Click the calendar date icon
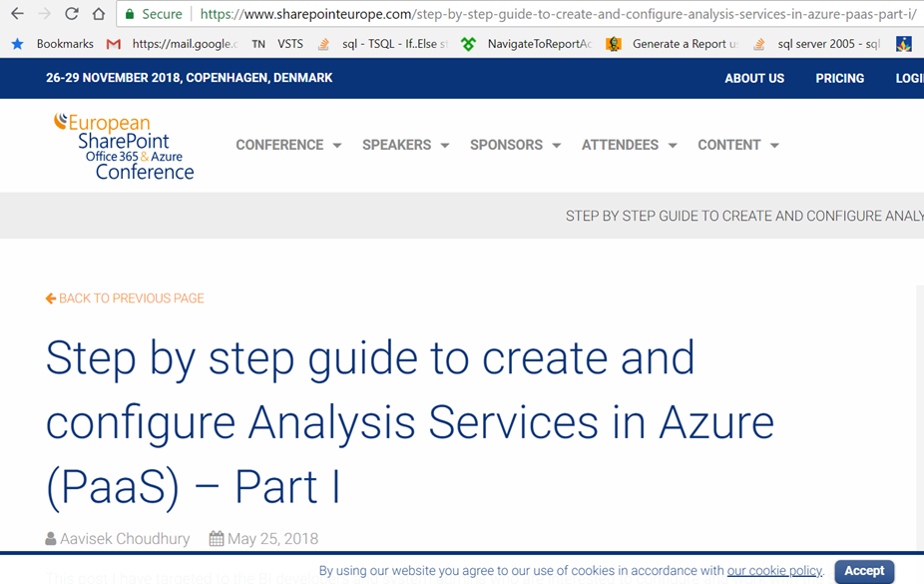Image resolution: width=924 pixels, height=584 pixels. (x=217, y=539)
